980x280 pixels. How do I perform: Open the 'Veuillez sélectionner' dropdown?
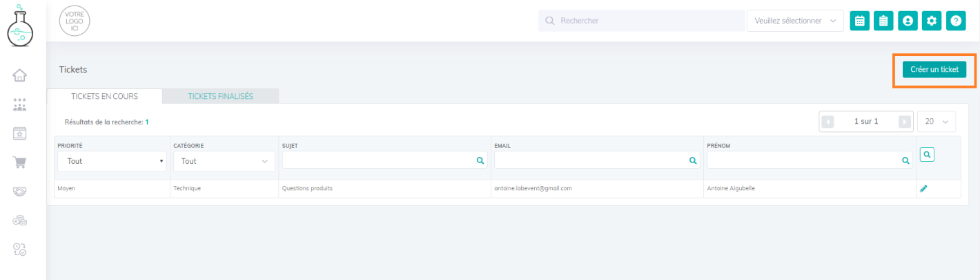point(795,21)
